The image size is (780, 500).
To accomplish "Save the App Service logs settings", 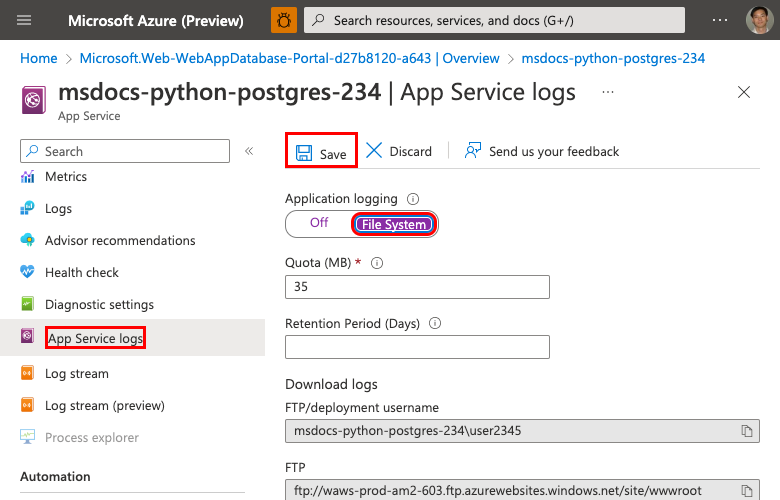I will pos(321,152).
